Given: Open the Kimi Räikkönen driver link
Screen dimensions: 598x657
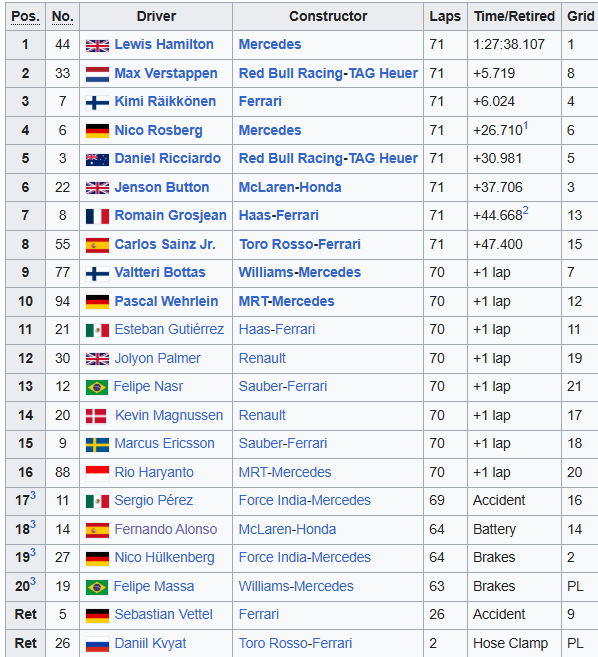Looking at the screenshot, I should pyautogui.click(x=165, y=101).
